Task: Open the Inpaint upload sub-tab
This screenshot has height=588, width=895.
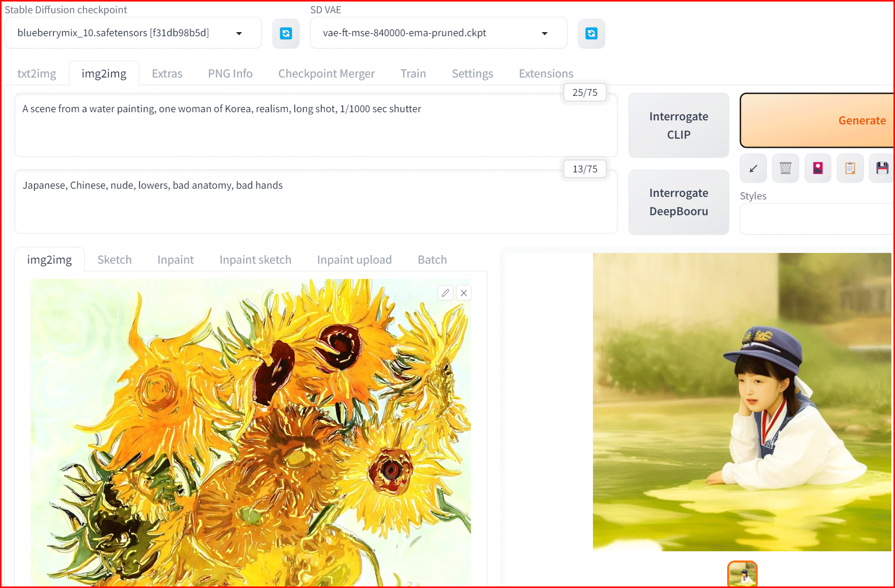Action: [354, 260]
